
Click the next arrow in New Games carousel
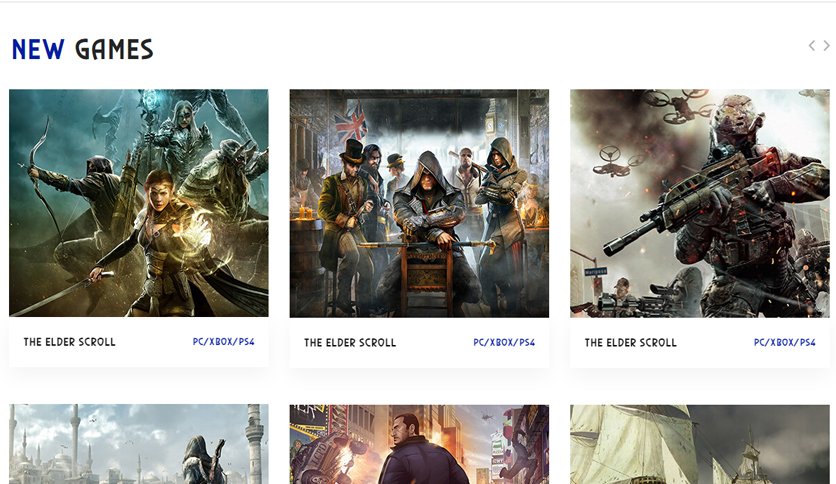point(826,46)
